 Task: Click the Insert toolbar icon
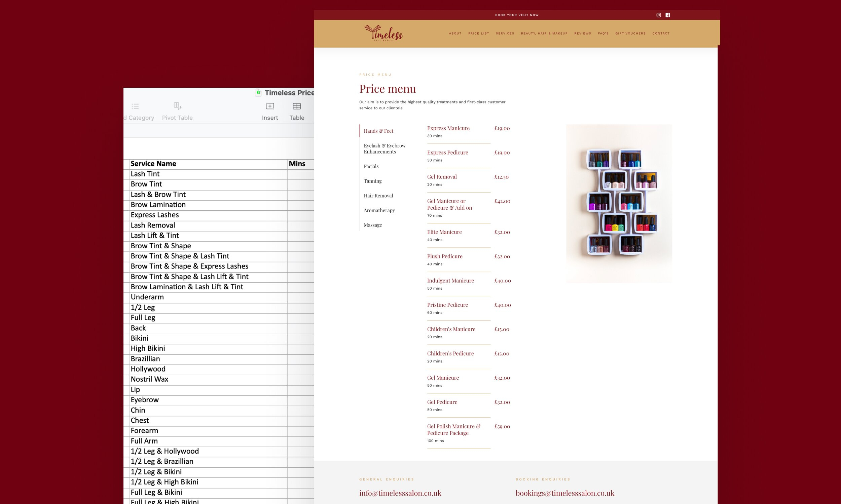click(x=269, y=106)
